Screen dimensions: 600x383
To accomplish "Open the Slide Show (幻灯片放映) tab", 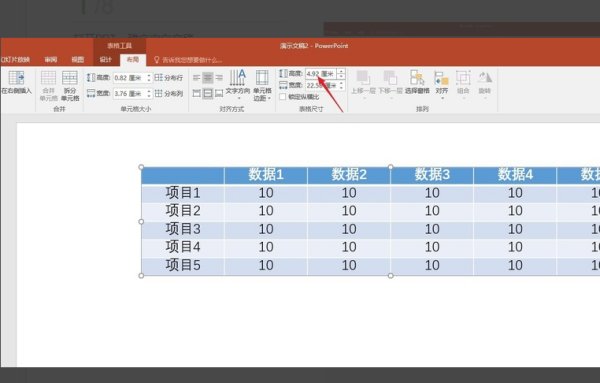I will point(15,60).
